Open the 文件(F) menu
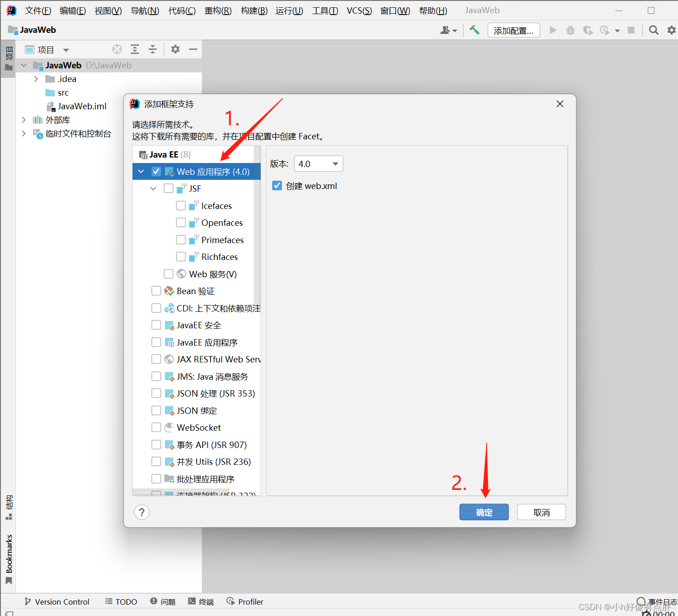This screenshot has width=678, height=616. pyautogui.click(x=38, y=10)
